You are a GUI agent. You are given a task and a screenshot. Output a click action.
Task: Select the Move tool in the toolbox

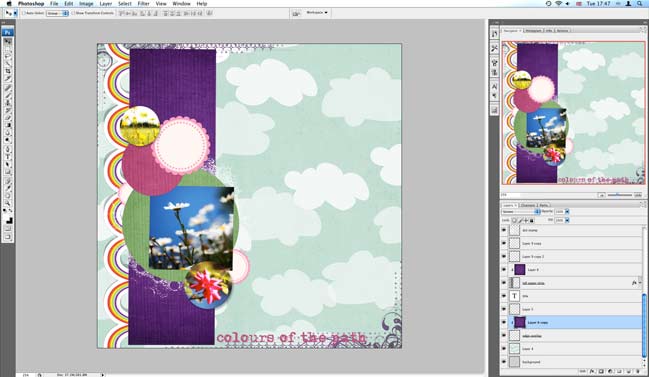tap(8, 42)
